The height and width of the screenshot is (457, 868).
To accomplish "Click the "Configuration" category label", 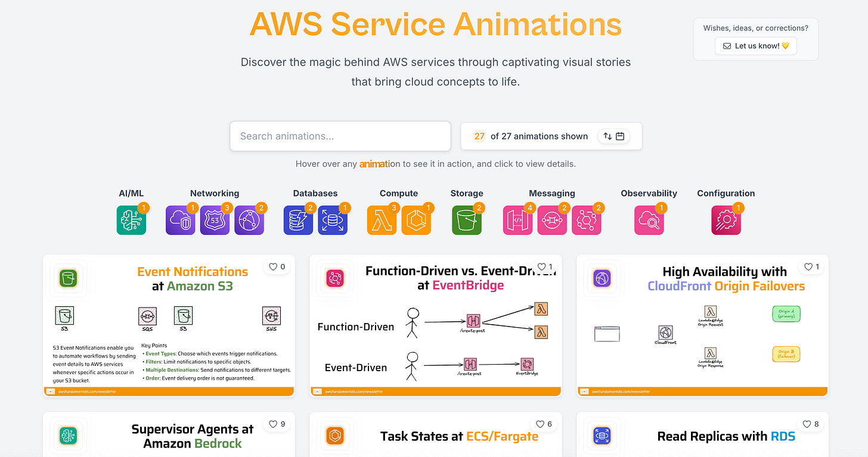I will [x=726, y=193].
